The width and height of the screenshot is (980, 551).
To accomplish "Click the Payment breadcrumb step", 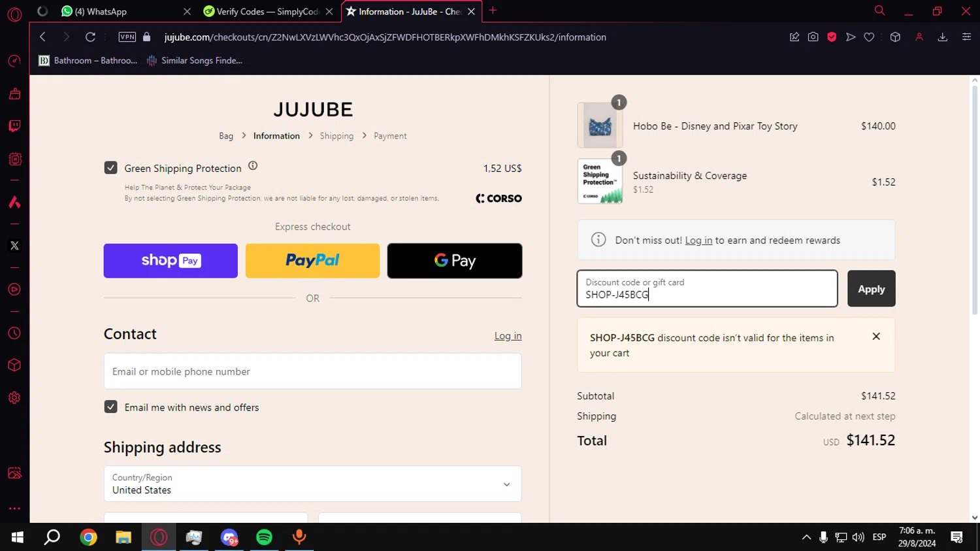I will coord(390,136).
